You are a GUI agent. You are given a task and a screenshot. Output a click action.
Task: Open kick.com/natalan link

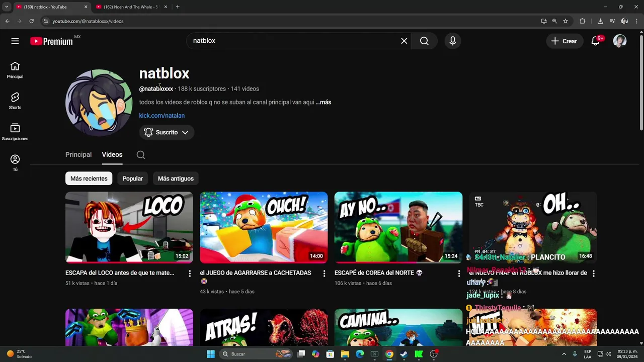click(x=162, y=116)
